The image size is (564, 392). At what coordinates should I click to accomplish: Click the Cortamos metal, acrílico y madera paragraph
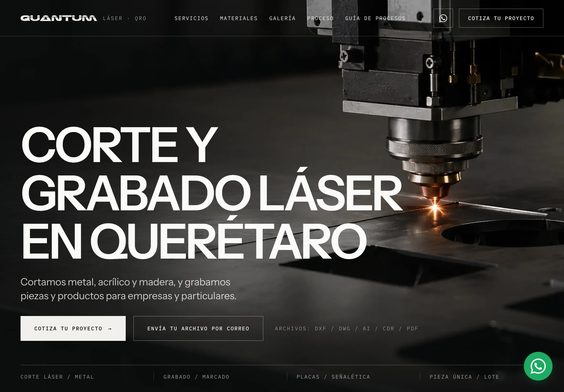click(128, 289)
